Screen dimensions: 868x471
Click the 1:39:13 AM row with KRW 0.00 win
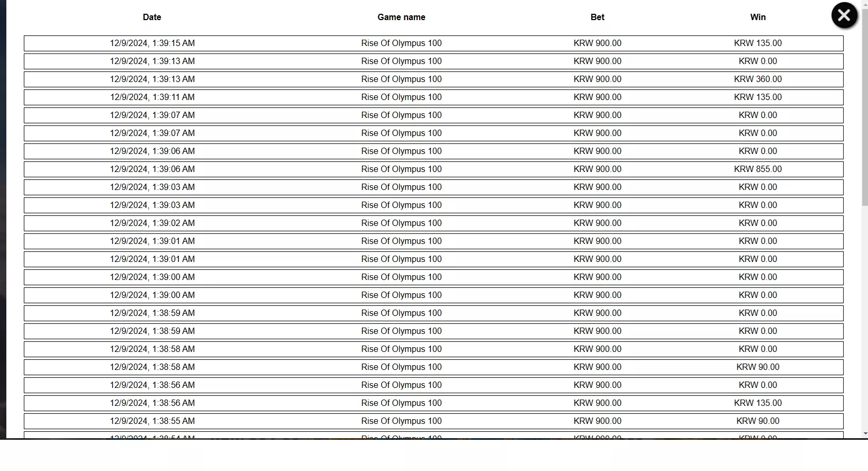433,61
